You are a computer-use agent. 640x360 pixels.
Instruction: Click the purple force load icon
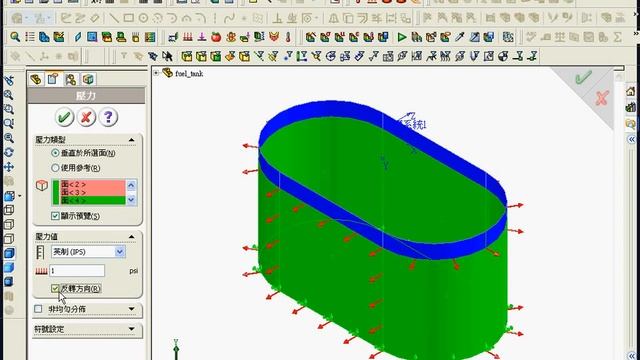[x=202, y=37]
